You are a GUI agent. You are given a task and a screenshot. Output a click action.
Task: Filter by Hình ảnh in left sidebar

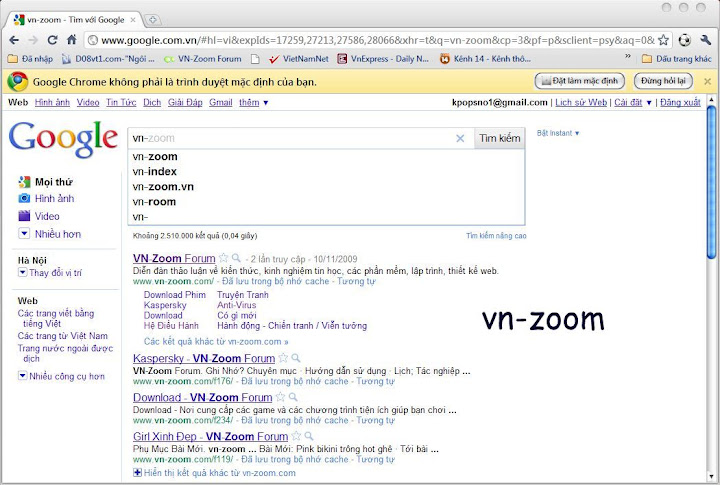coord(46,198)
